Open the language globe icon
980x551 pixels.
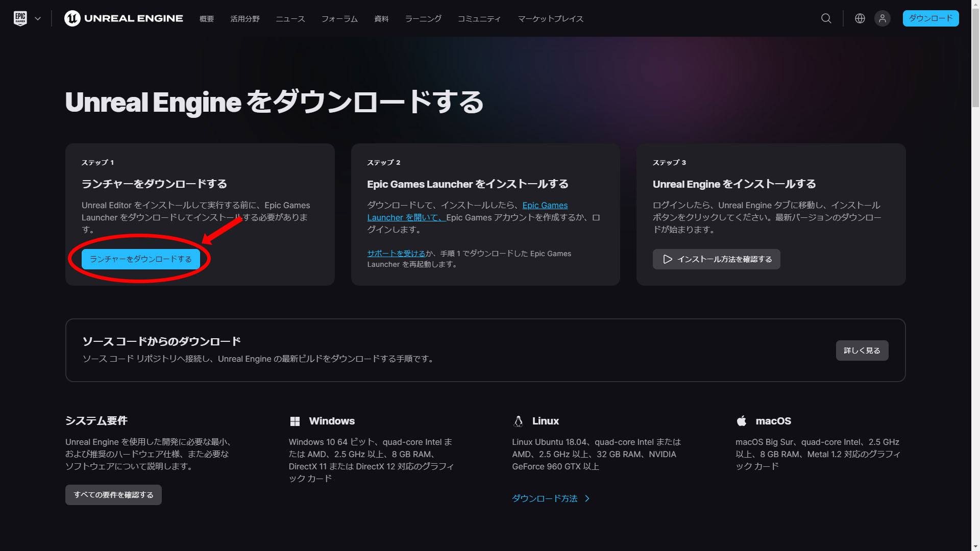[860, 18]
